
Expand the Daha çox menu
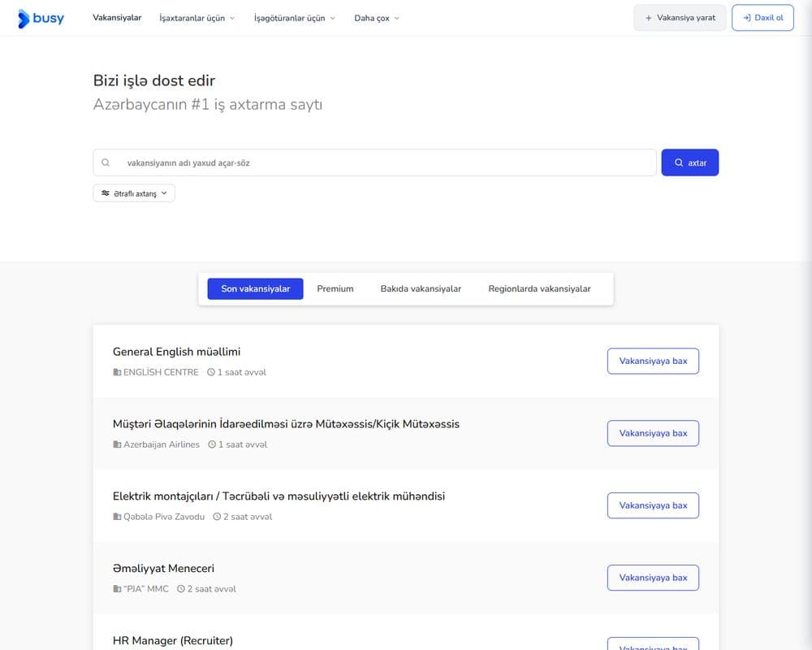pos(377,18)
